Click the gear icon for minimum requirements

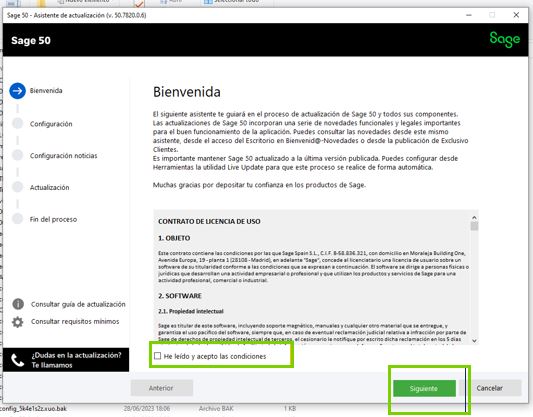click(x=18, y=322)
